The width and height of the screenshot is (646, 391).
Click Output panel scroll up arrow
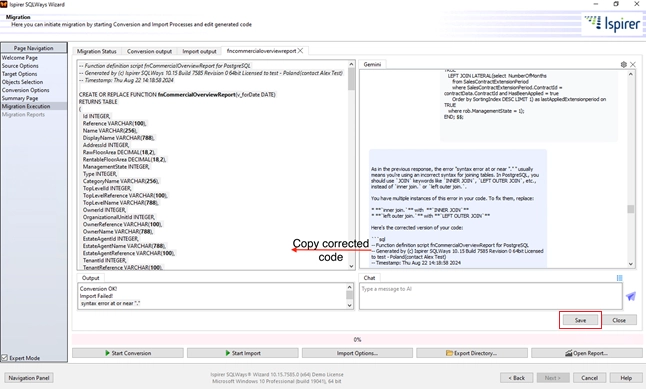click(349, 287)
